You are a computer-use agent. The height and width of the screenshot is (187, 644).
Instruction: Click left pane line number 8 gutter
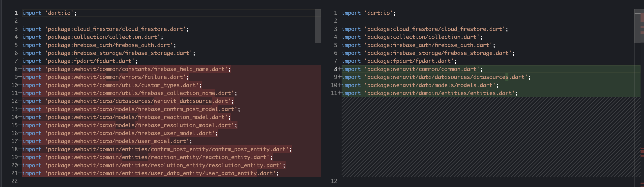[16, 69]
